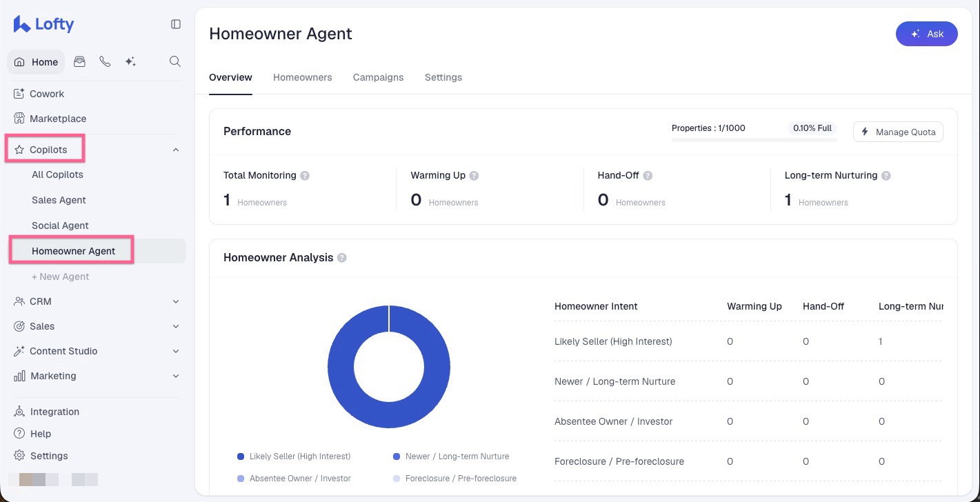Image resolution: width=980 pixels, height=502 pixels.
Task: Expand the Sales section chevron
Action: coord(176,326)
